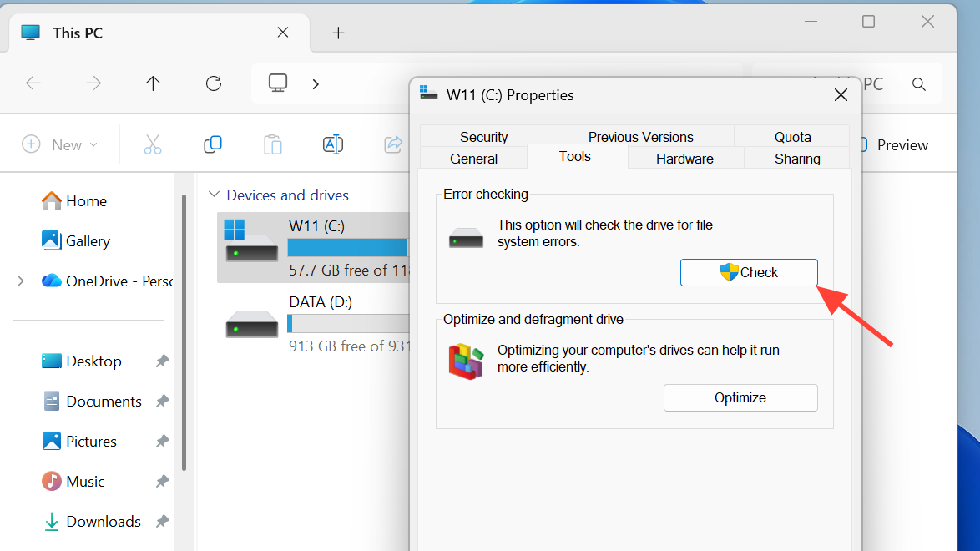Select the Tools tab
Viewport: 980px width, 551px height.
pyautogui.click(x=574, y=156)
